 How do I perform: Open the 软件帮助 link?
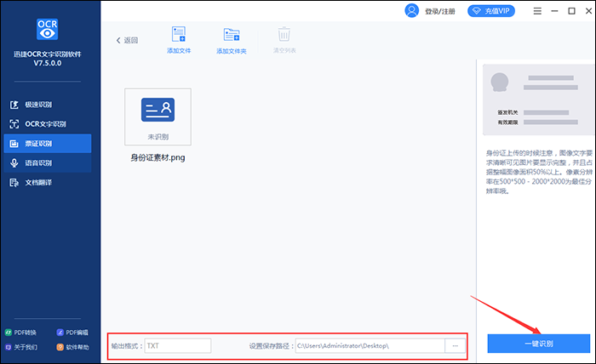pos(72,347)
